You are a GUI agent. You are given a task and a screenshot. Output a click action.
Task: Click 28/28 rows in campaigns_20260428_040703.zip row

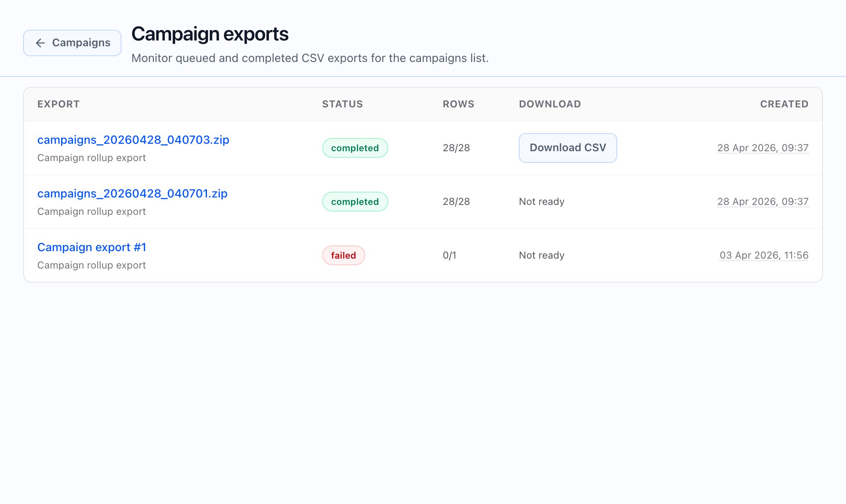456,148
